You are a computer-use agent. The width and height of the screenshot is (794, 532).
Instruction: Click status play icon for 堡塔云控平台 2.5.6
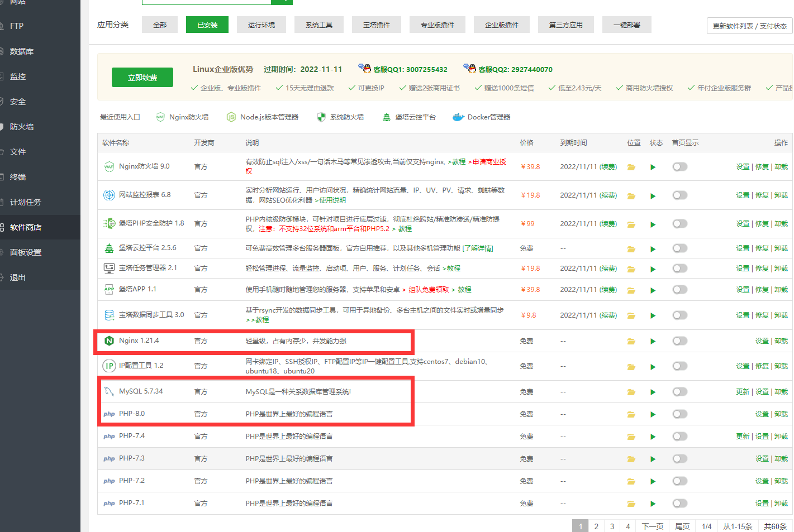point(653,249)
